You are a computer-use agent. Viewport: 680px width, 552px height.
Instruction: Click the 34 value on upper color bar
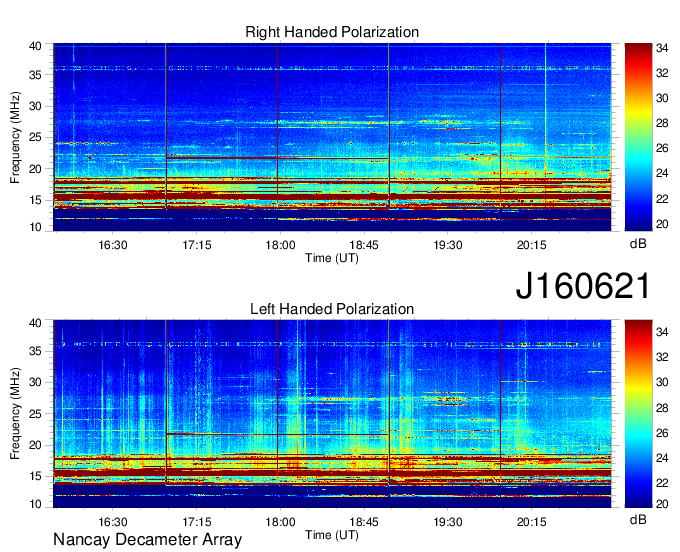[x=662, y=48]
